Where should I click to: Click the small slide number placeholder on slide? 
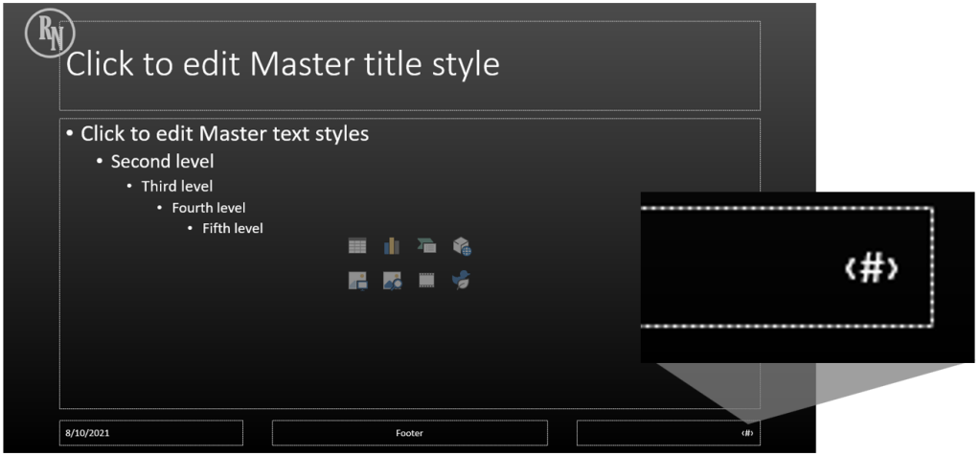pos(747,433)
